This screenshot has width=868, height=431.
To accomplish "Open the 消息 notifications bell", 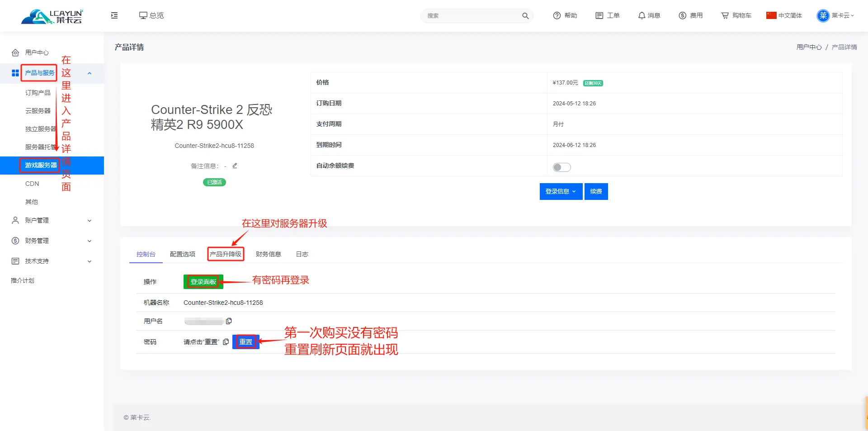I will [649, 15].
